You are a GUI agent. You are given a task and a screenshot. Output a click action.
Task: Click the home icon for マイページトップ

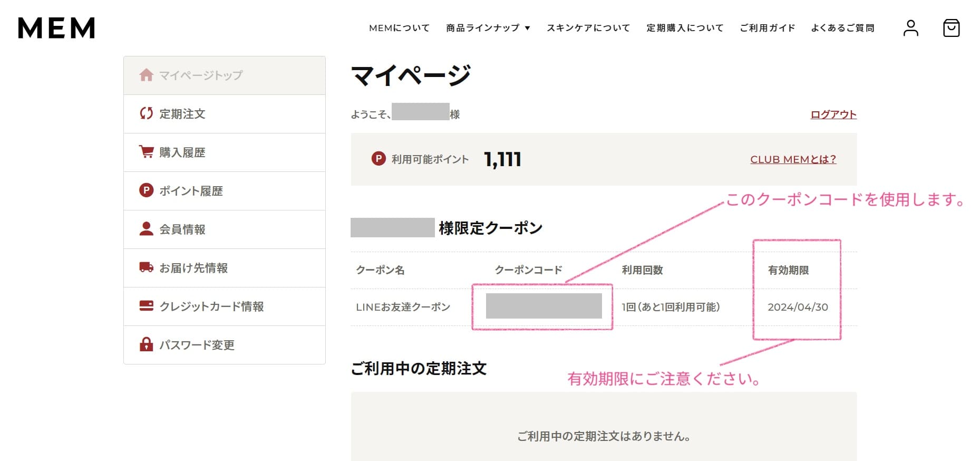146,75
